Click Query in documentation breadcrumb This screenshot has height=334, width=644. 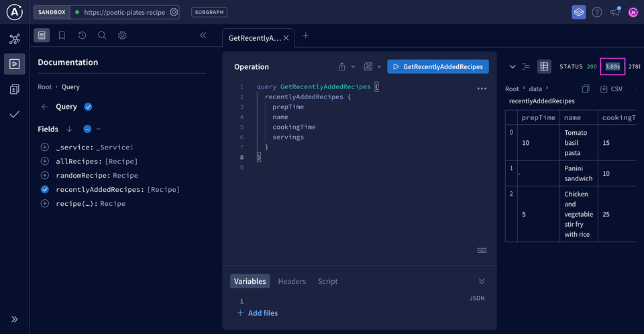pyautogui.click(x=70, y=87)
